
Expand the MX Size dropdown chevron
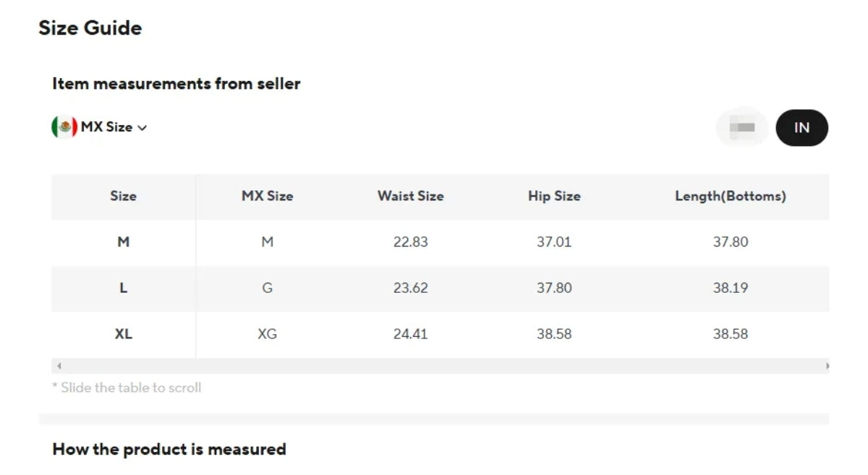(x=142, y=128)
